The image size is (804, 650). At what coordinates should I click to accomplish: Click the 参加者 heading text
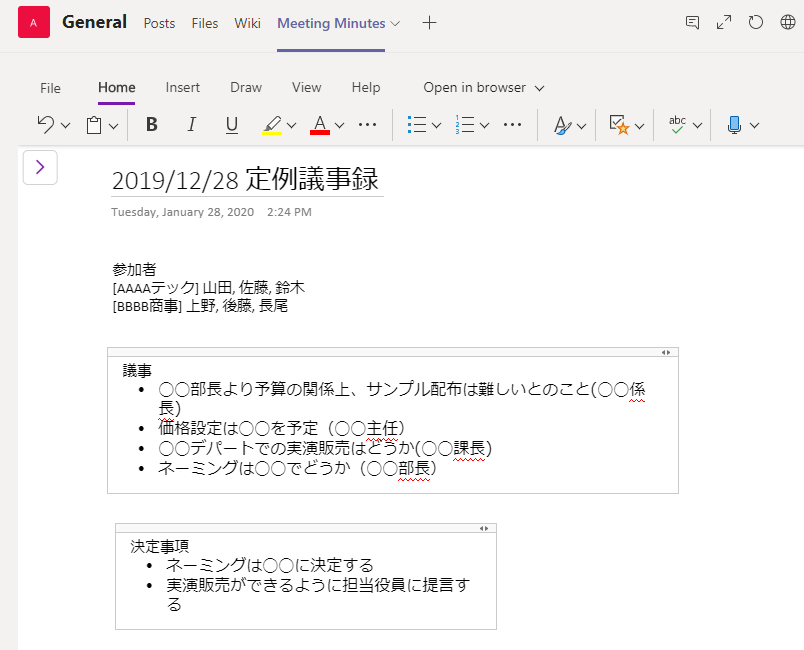click(134, 270)
